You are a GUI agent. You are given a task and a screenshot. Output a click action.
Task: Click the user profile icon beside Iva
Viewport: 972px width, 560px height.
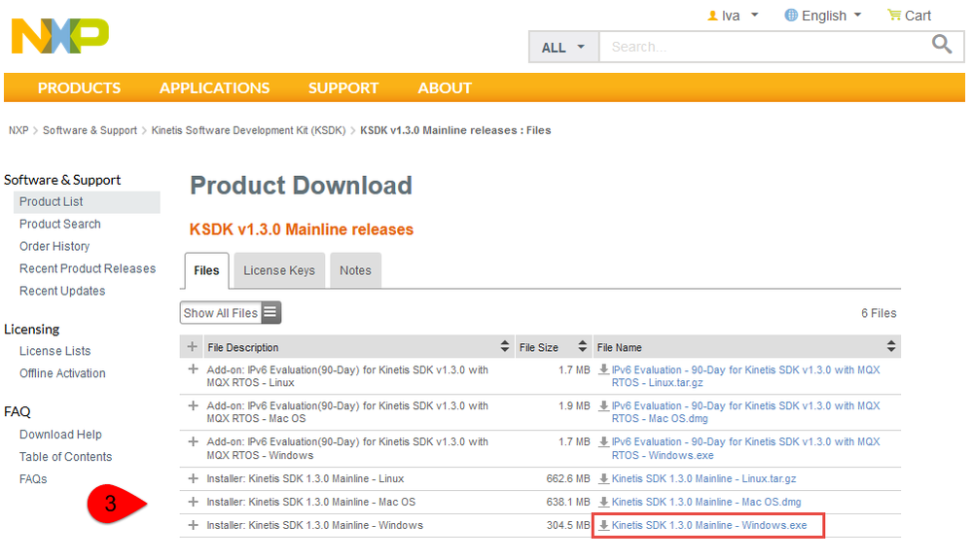(713, 16)
